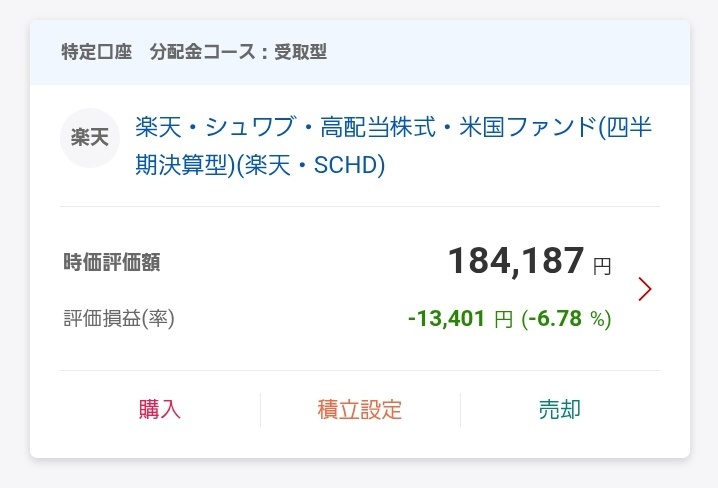718x488 pixels.
Task: Tap the 購入 button
Action: tap(160, 409)
